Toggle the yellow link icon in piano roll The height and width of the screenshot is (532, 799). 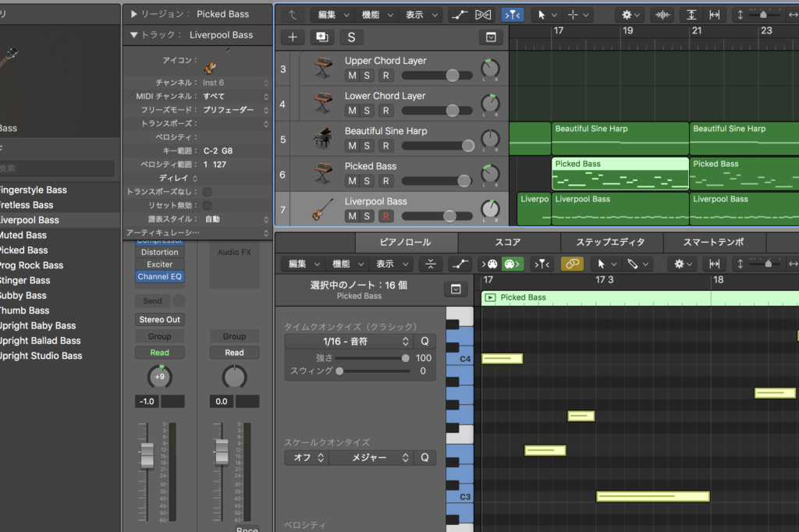coord(572,264)
